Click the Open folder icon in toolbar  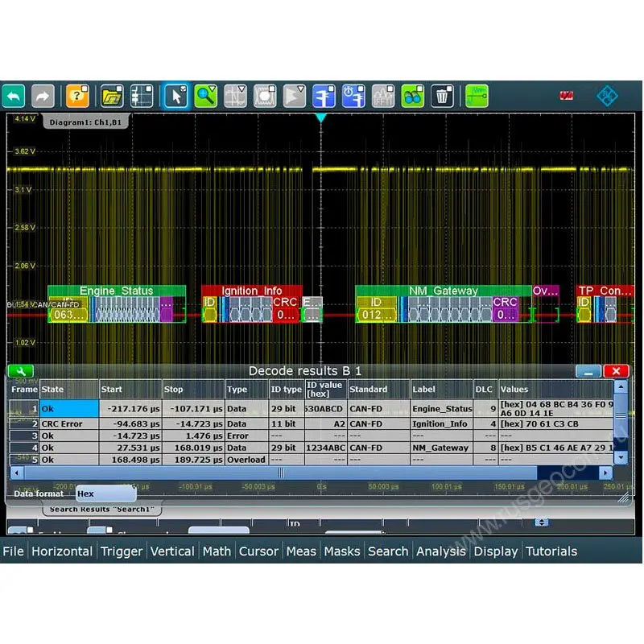112,96
